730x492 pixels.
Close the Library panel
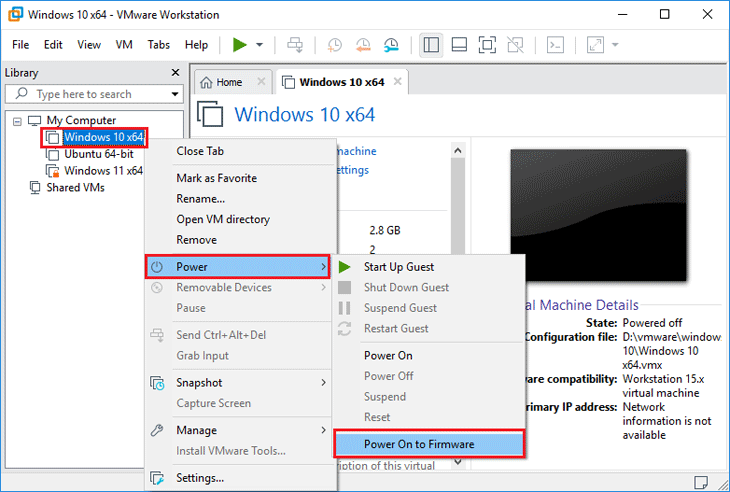[175, 73]
